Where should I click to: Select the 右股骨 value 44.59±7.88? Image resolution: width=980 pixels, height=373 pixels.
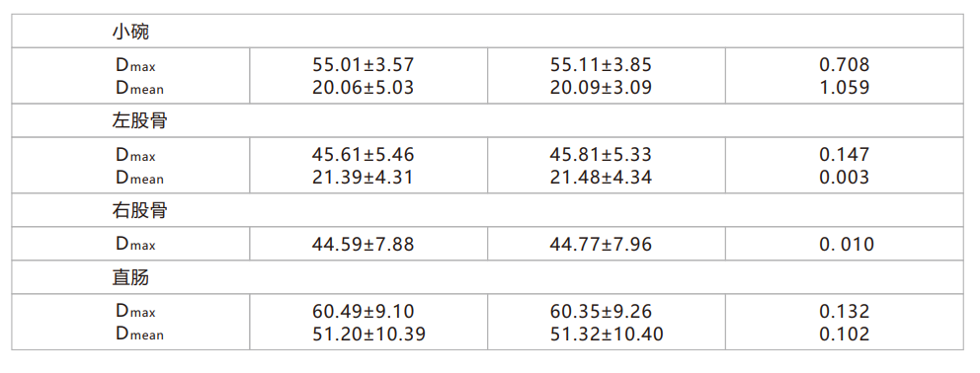[x=363, y=245]
